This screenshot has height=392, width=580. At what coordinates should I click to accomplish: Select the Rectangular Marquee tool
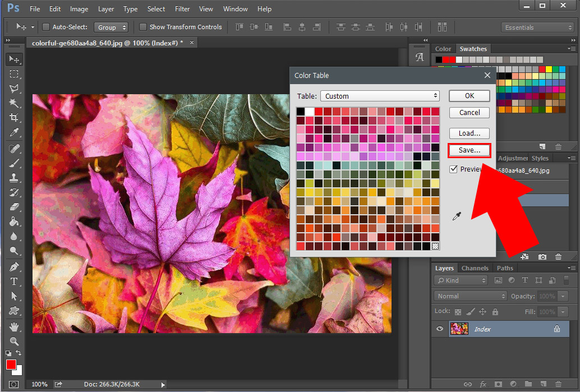tap(14, 73)
